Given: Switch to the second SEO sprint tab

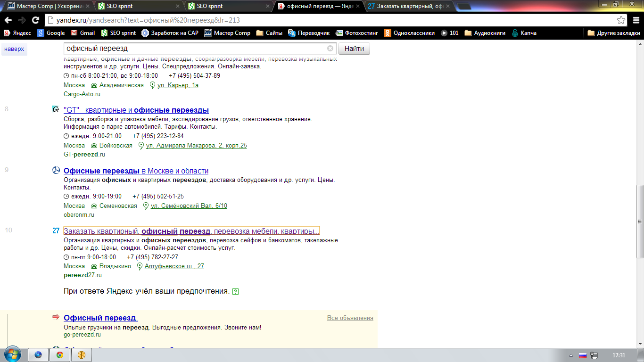Looking at the screenshot, I should coord(228,6).
